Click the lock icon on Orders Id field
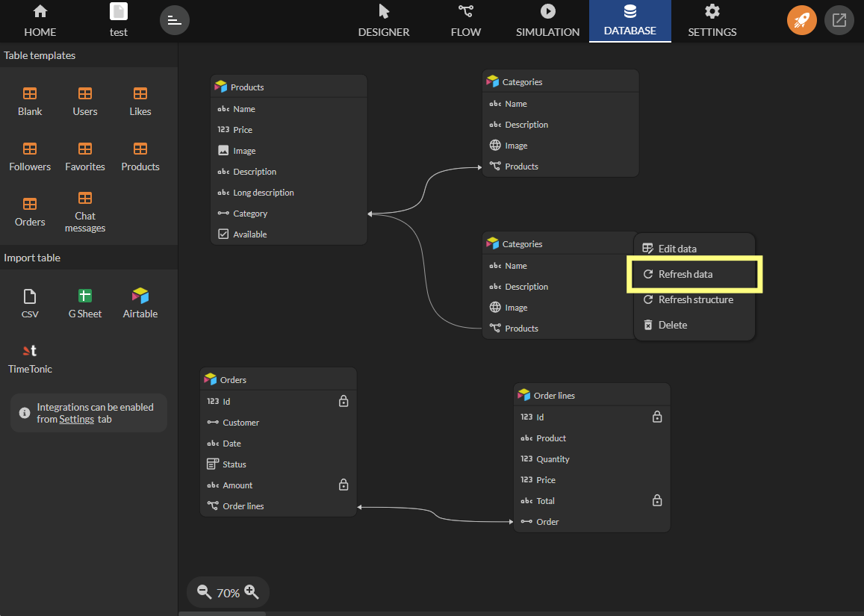This screenshot has height=616, width=864. (x=344, y=402)
